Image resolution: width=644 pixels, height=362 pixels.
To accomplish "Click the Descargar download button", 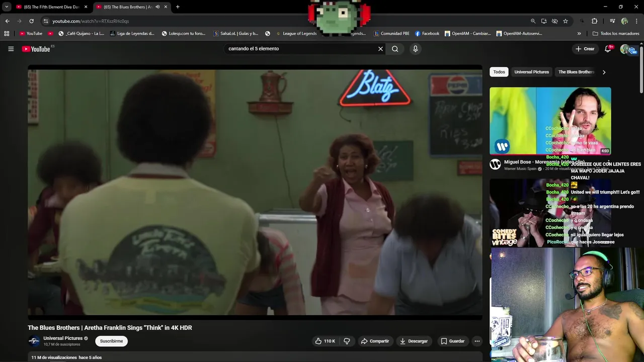I will (414, 341).
